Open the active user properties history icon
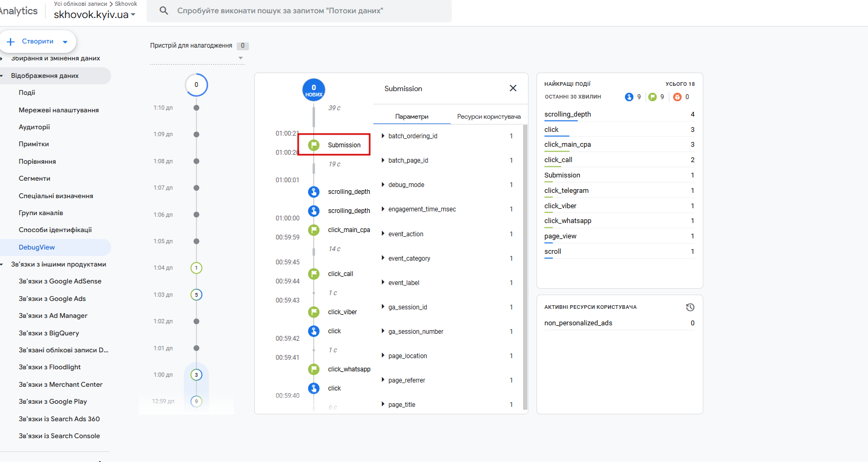The image size is (868, 462). (x=690, y=307)
